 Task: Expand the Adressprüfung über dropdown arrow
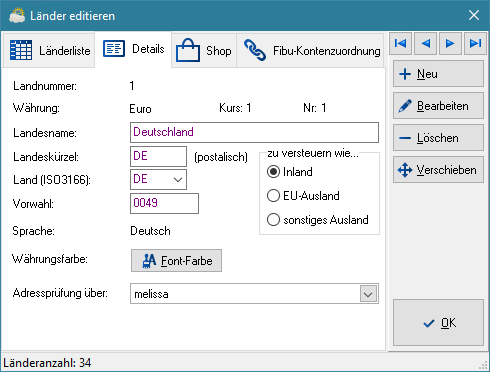(x=368, y=294)
